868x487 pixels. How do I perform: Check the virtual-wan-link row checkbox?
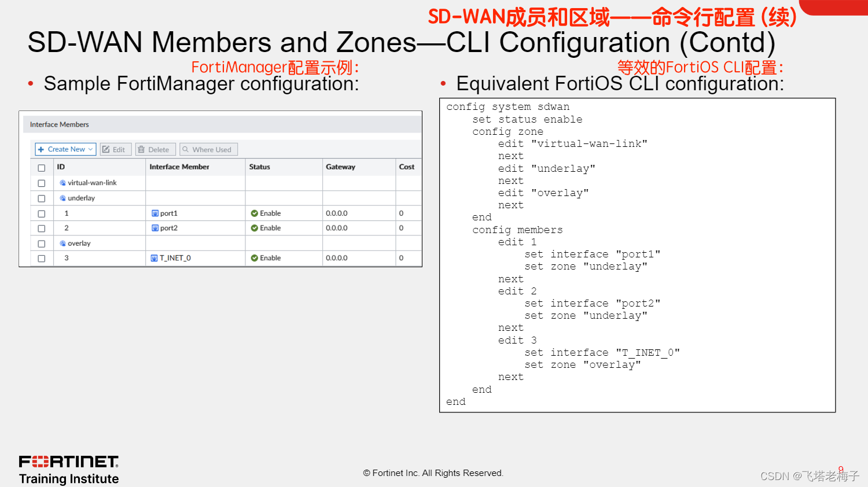(41, 183)
